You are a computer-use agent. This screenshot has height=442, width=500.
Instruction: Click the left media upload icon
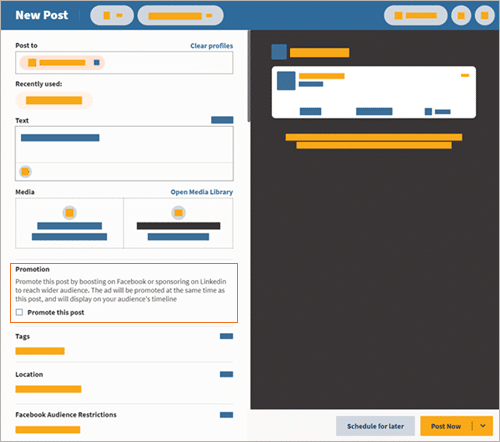click(x=69, y=213)
